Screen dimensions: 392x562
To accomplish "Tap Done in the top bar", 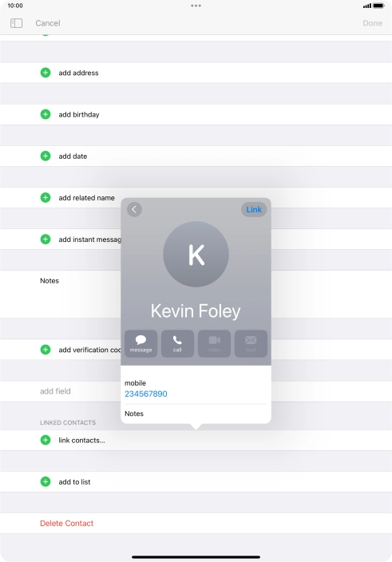I will point(372,23).
